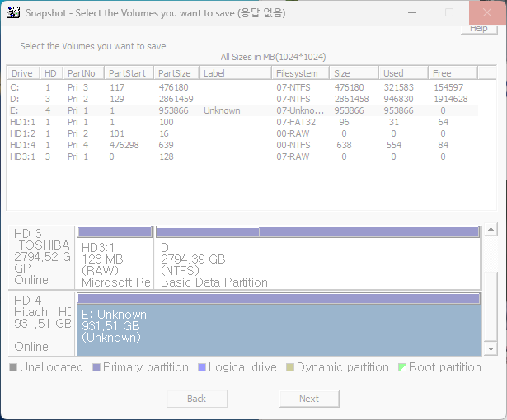Click the 321583 used space cell
This screenshot has height=420, width=507.
click(399, 87)
